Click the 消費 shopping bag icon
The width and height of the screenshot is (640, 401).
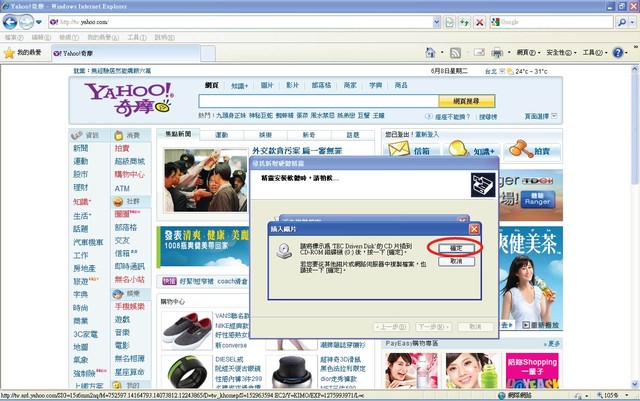118,135
